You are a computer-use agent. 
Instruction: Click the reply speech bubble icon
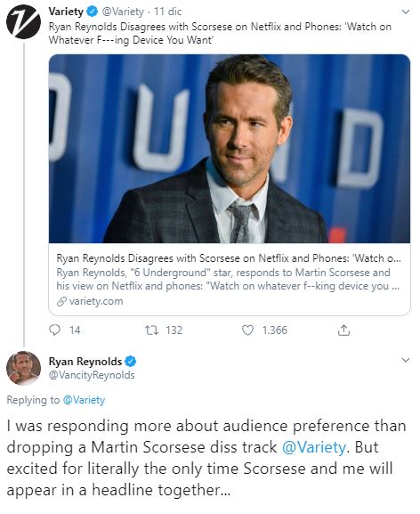click(x=54, y=330)
